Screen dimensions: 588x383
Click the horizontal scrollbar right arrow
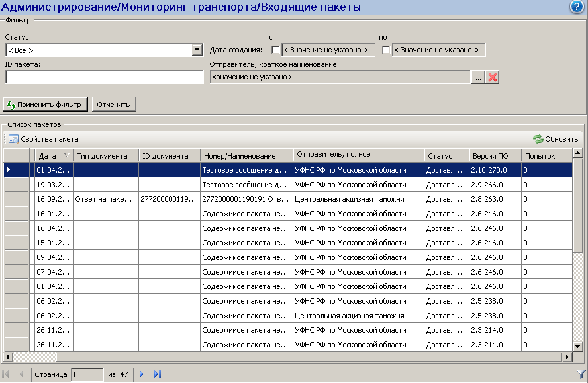pyautogui.click(x=567, y=357)
